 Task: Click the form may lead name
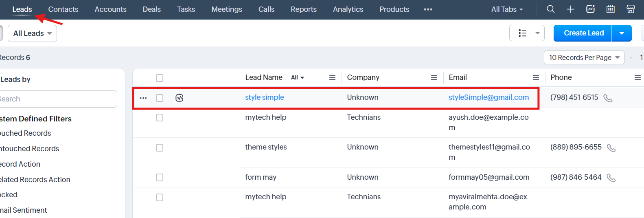[x=261, y=177]
